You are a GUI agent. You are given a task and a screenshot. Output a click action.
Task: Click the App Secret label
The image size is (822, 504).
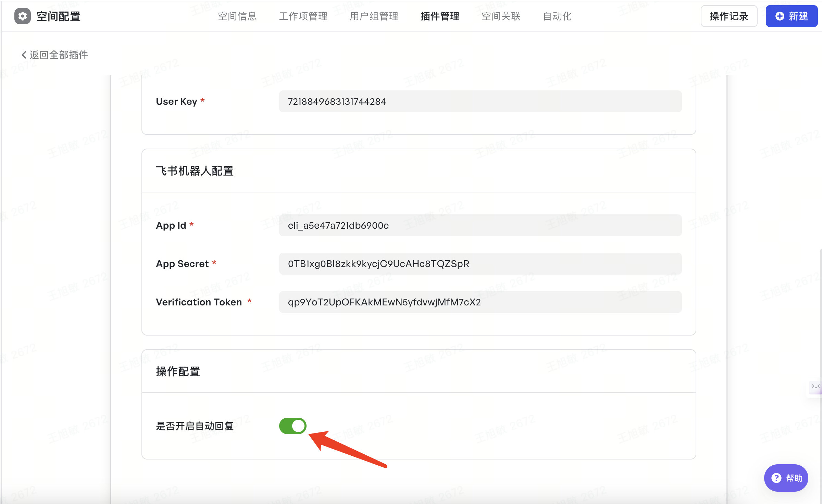[x=182, y=264]
